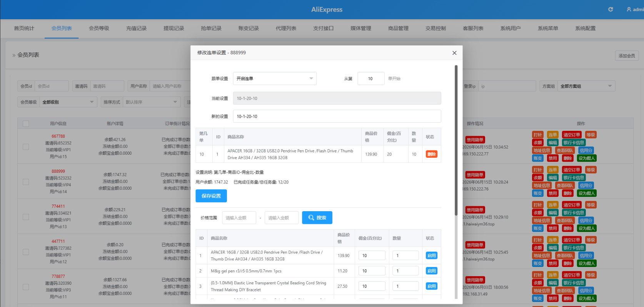644x307 pixels.
Task: Switch to the 首页统计 tab
Action: pos(24,28)
